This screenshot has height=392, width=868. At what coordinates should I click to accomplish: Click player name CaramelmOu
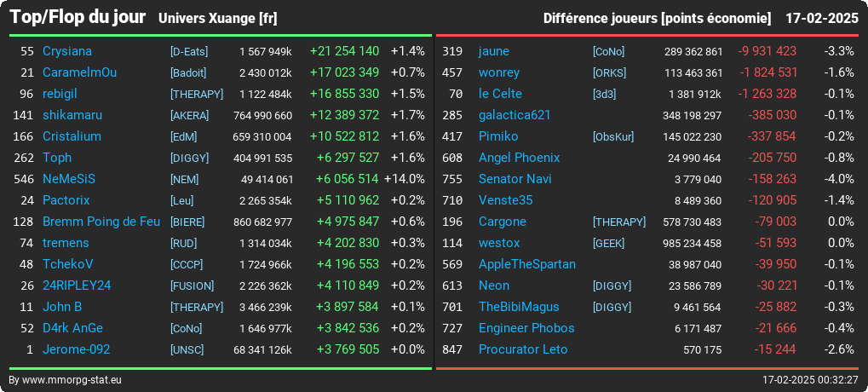(80, 72)
